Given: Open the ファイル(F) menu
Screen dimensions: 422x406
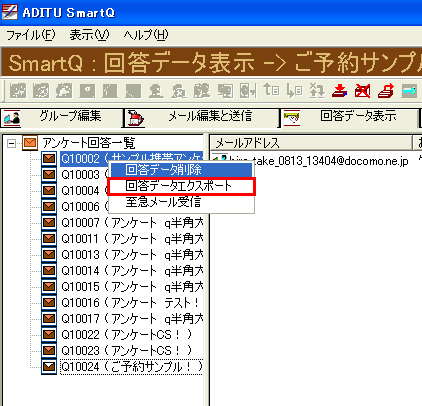Looking at the screenshot, I should pyautogui.click(x=31, y=35).
